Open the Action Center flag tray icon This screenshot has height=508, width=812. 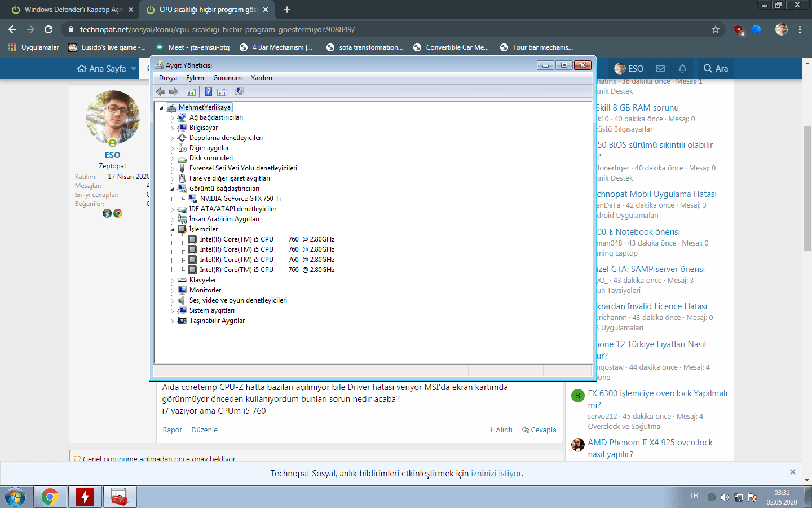coord(752,497)
